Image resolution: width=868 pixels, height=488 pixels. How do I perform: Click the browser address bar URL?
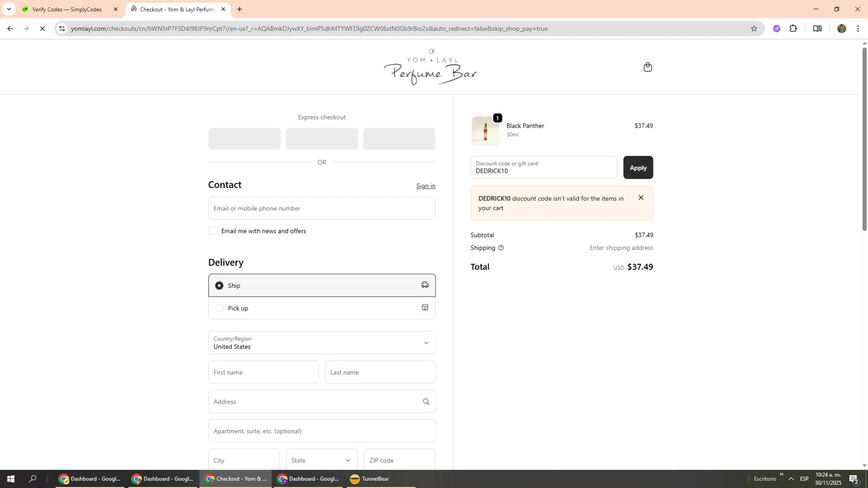tap(309, 28)
